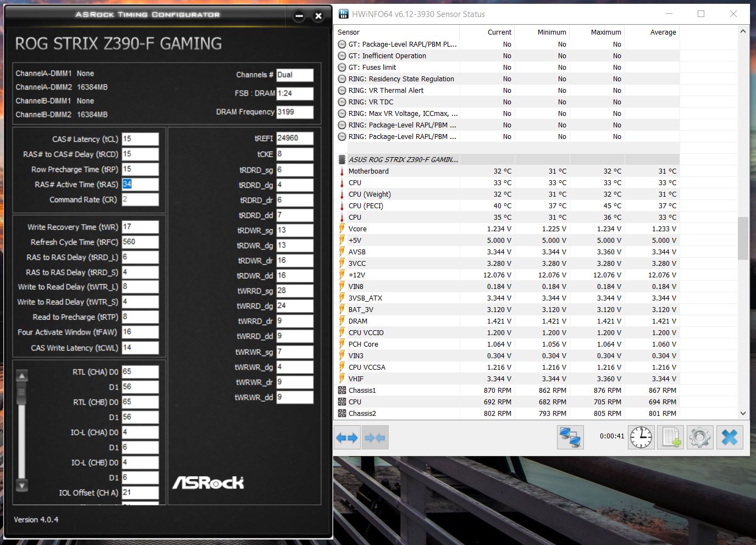Click the lightning bolt icon beside Vcore
The height and width of the screenshot is (545, 756).
tap(342, 229)
